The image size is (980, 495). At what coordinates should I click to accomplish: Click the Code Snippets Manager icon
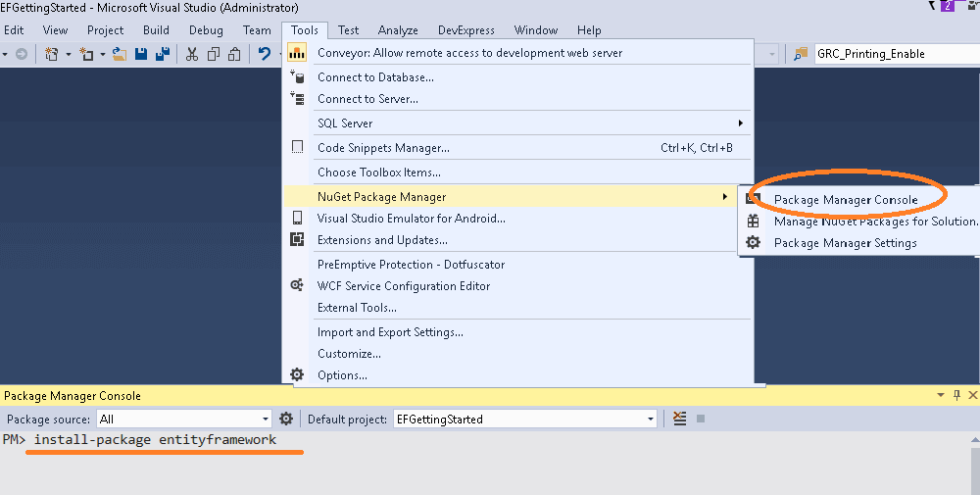point(298,147)
